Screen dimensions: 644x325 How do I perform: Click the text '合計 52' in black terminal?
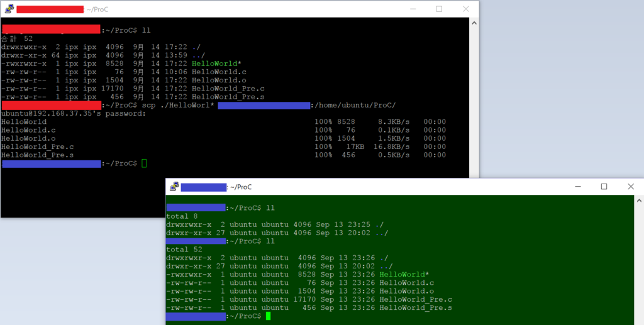point(17,38)
